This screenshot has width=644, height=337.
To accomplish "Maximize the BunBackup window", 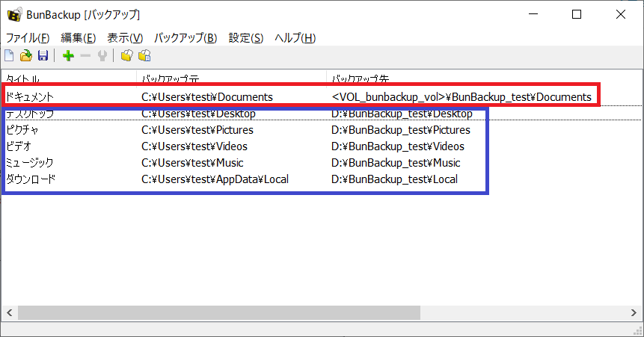I will click(577, 14).
